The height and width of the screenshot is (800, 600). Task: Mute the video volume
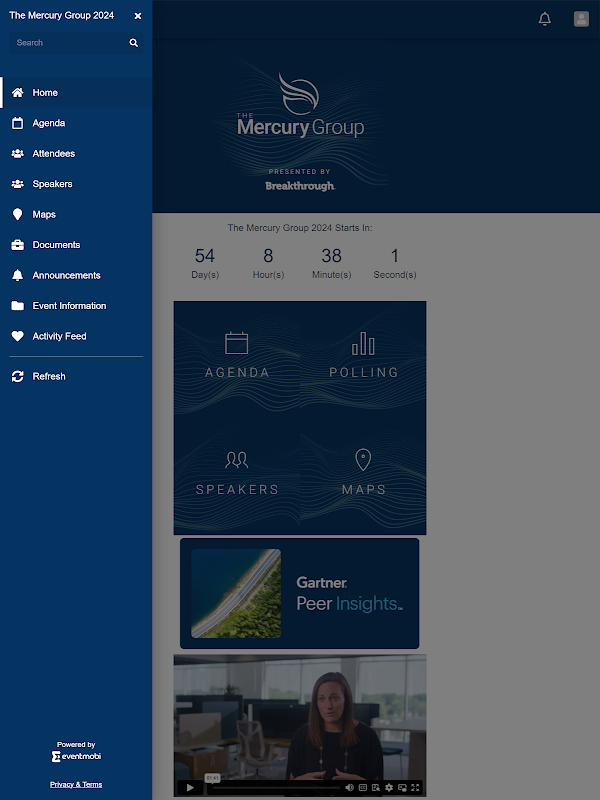[349, 787]
